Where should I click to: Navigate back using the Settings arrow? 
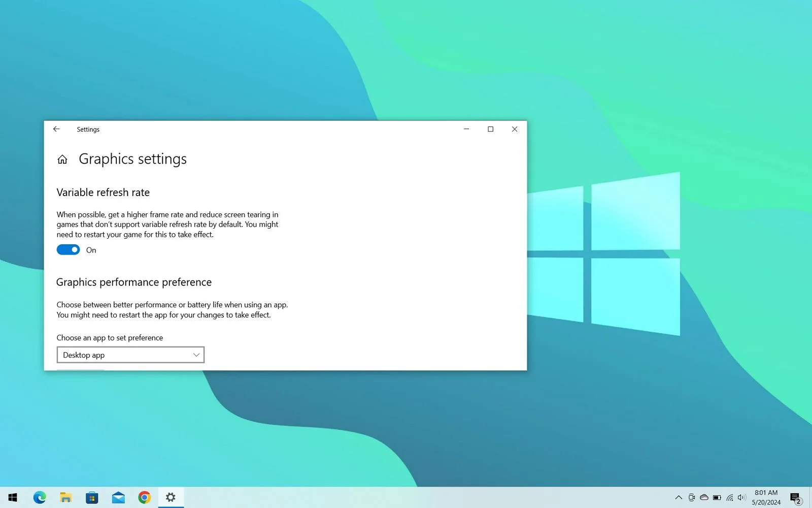[x=56, y=129]
